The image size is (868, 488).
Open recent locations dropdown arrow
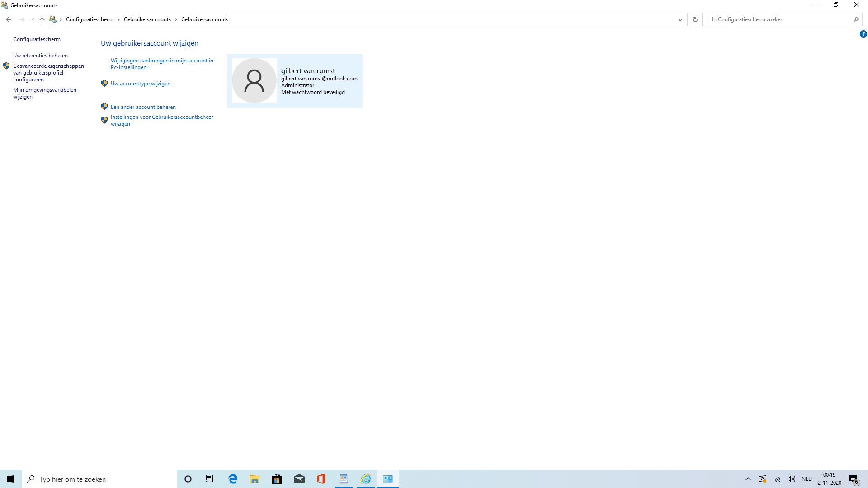[x=33, y=19]
